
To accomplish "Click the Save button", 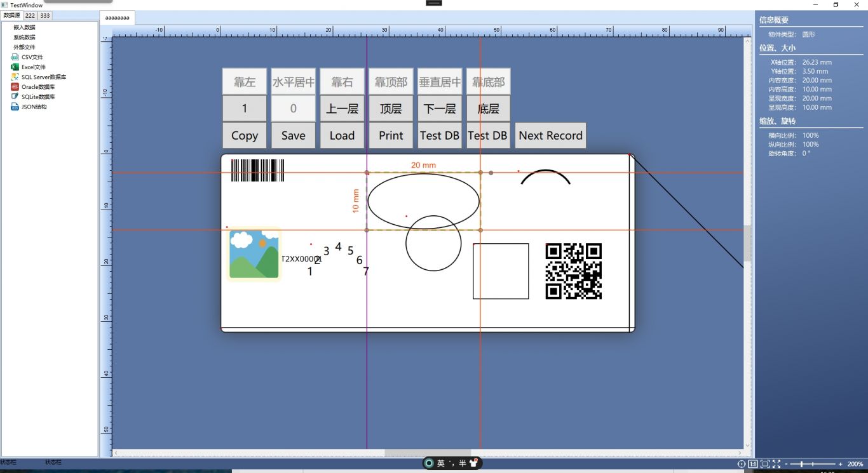I will (294, 135).
